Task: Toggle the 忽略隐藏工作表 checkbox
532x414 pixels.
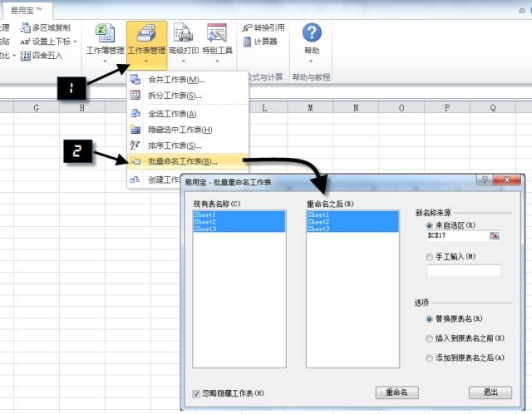Action: click(196, 394)
